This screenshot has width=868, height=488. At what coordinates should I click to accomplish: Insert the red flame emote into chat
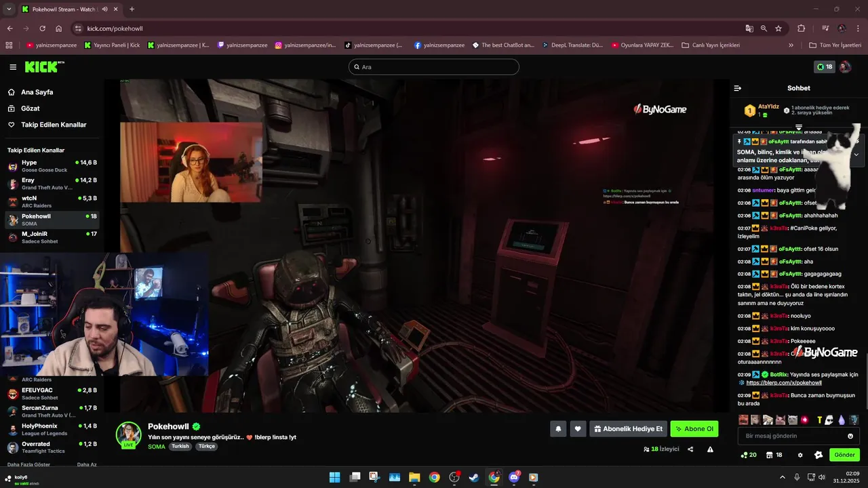tap(804, 420)
